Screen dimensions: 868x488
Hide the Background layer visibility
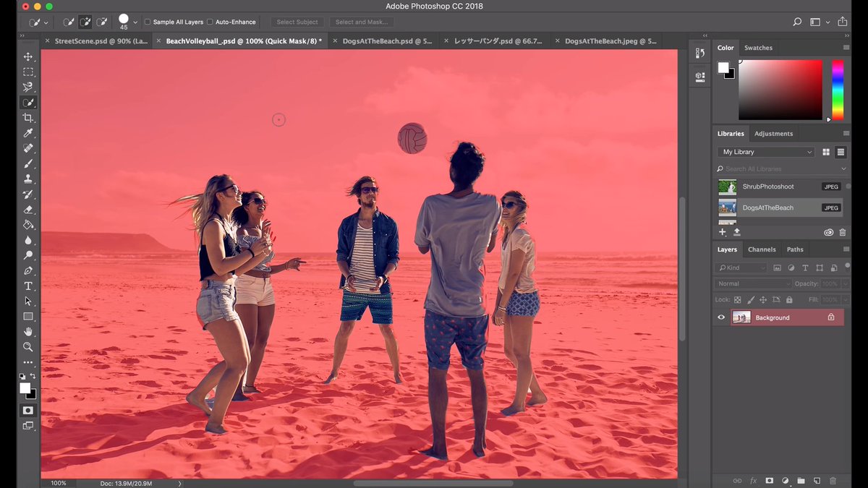(x=720, y=317)
